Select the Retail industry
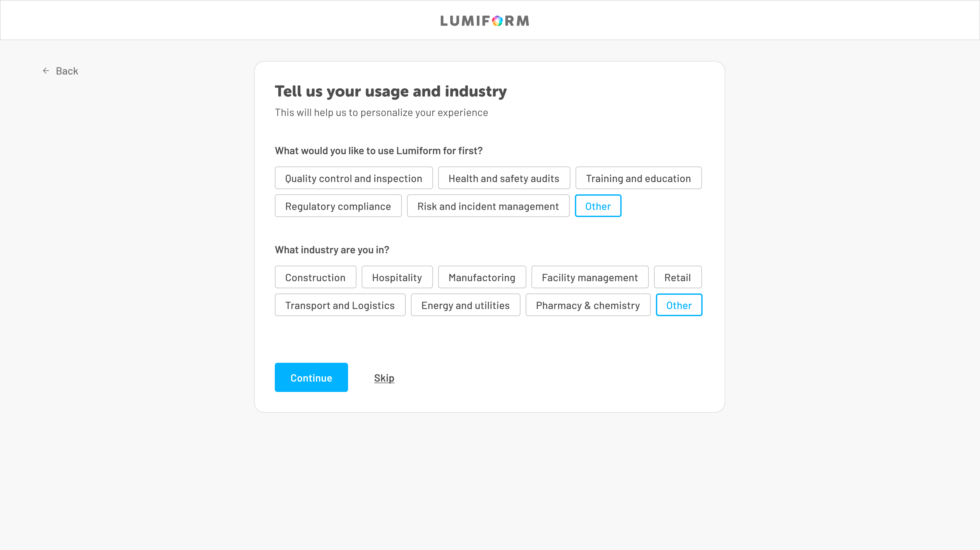The image size is (980, 550). point(678,277)
